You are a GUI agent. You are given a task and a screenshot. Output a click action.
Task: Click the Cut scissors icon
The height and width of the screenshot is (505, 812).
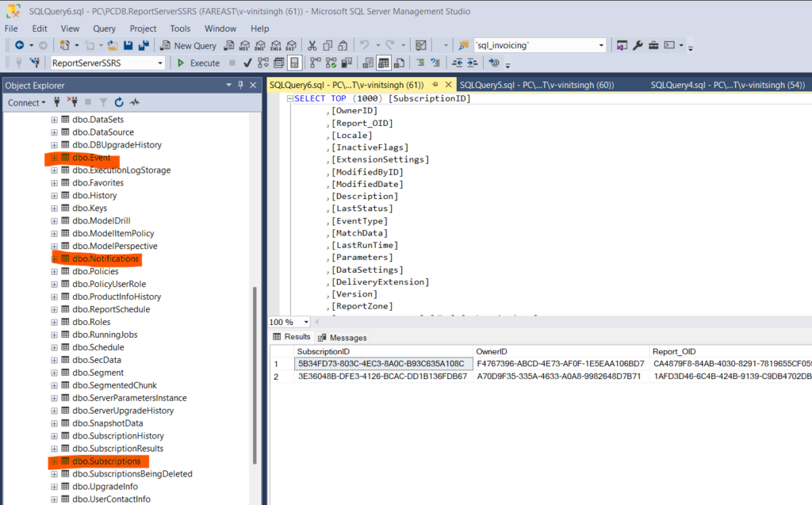[312, 45]
